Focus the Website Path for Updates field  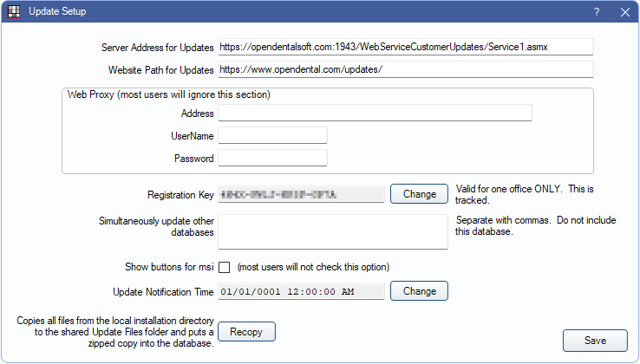pyautogui.click(x=405, y=68)
